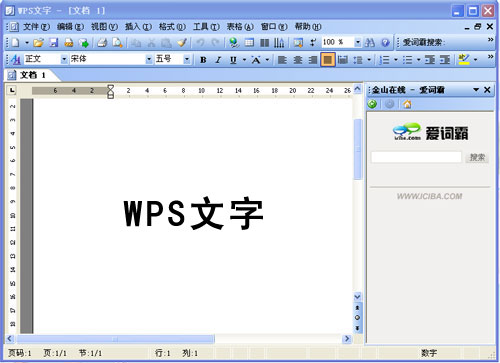Open the 视图 (View) menu

click(104, 26)
